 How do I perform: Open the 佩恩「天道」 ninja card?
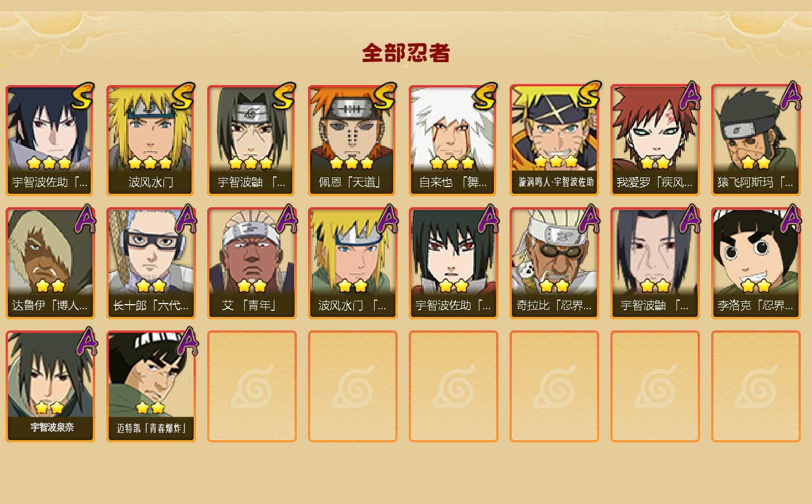click(x=352, y=140)
